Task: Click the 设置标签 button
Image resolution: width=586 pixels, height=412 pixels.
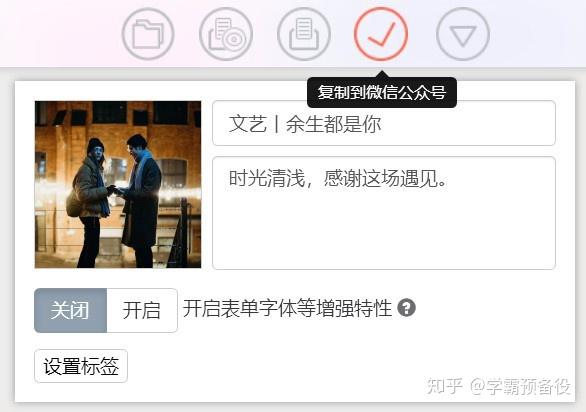Action: pyautogui.click(x=81, y=366)
